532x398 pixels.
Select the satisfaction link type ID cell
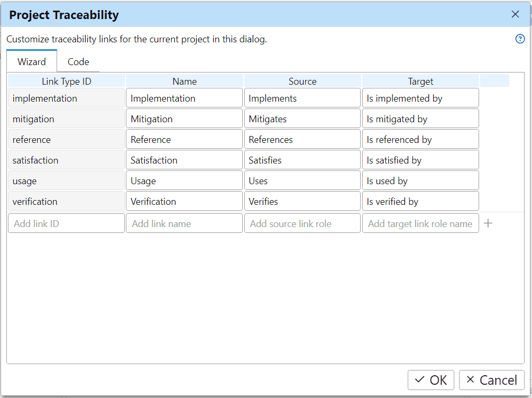pos(66,160)
